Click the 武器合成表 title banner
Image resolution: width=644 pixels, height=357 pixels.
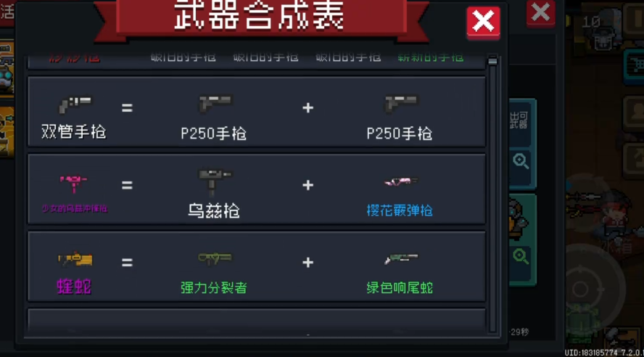coord(261,17)
